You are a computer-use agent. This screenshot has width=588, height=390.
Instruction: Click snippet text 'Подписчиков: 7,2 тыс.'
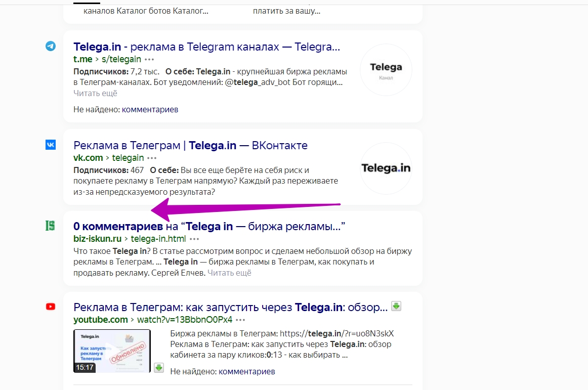pos(116,72)
